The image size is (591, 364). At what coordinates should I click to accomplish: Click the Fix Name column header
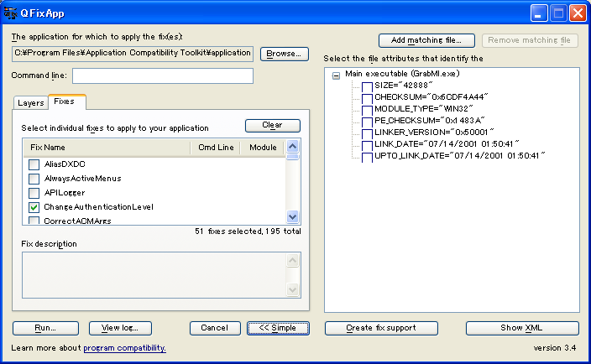pyautogui.click(x=107, y=148)
